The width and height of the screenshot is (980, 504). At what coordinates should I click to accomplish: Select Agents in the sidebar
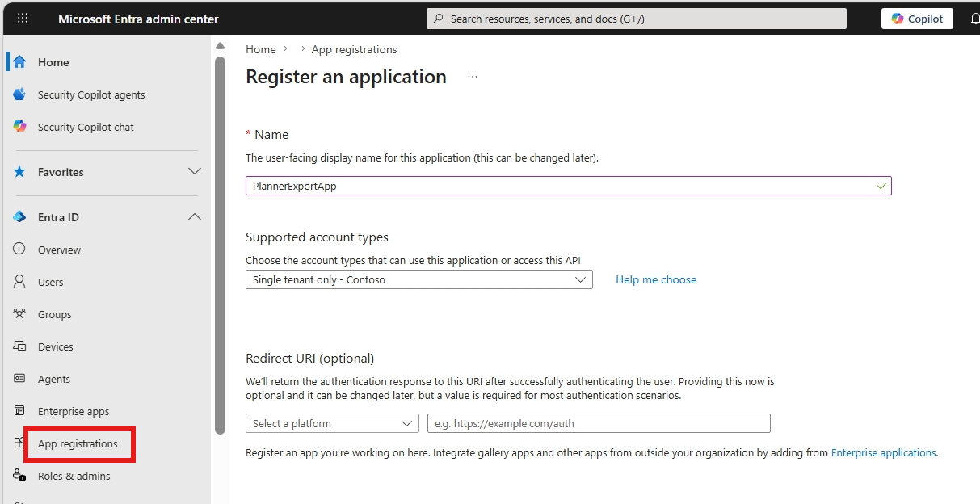[54, 379]
